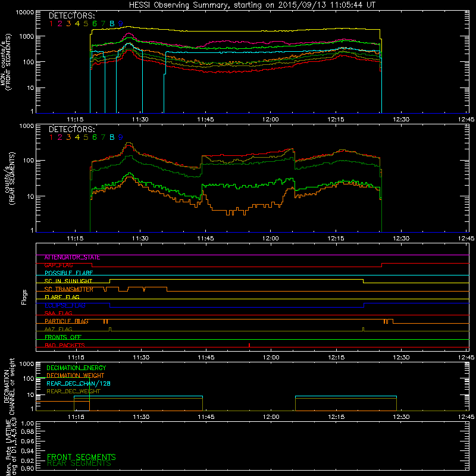Click cyan detector 8 in rear segments legend
476x476 pixels.
[x=112, y=137]
